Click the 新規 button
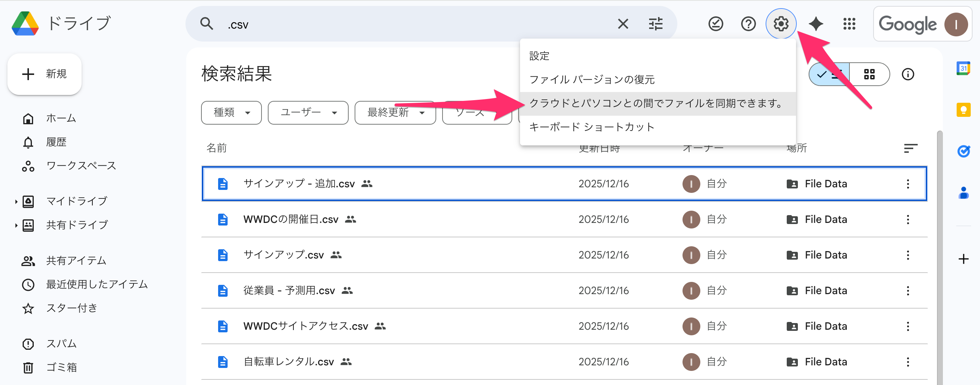The height and width of the screenshot is (385, 980). click(x=45, y=74)
